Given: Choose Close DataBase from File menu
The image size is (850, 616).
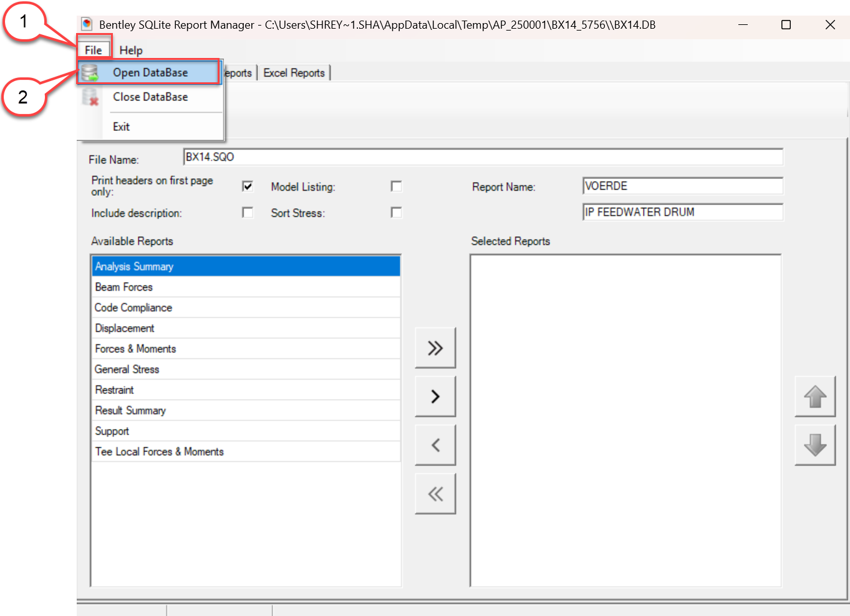Looking at the screenshot, I should click(x=150, y=97).
